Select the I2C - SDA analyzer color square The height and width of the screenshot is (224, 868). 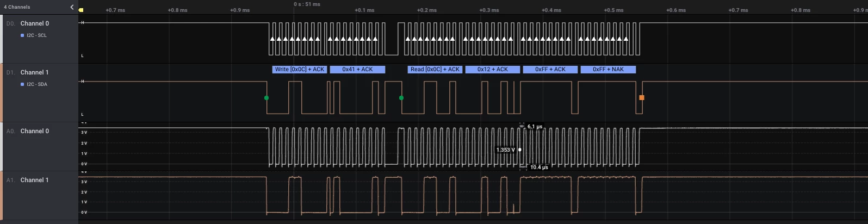[22, 84]
